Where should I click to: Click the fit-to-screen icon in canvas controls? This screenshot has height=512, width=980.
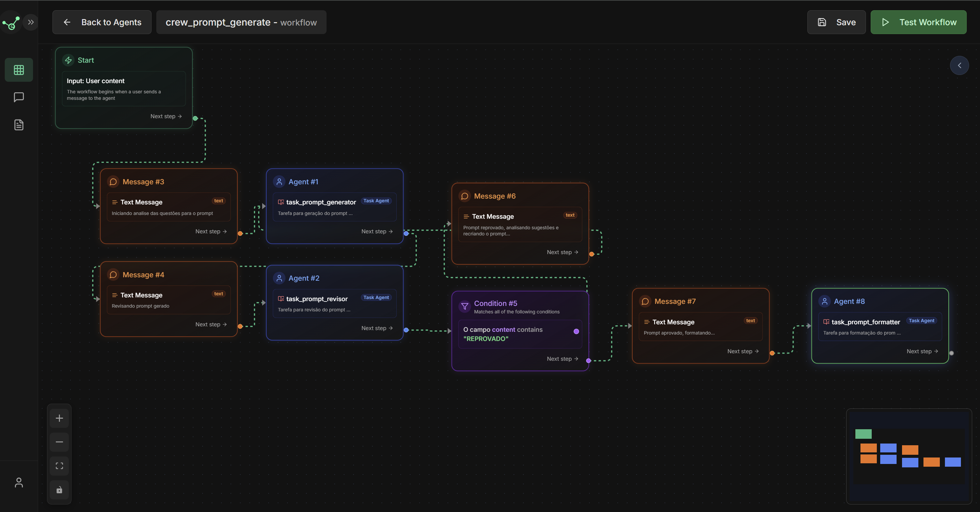[59, 466]
